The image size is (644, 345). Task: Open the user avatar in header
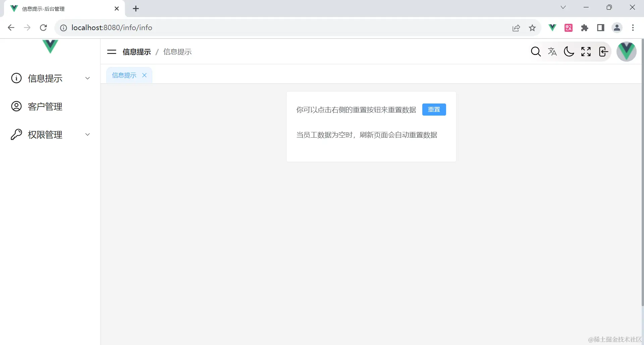pos(626,52)
